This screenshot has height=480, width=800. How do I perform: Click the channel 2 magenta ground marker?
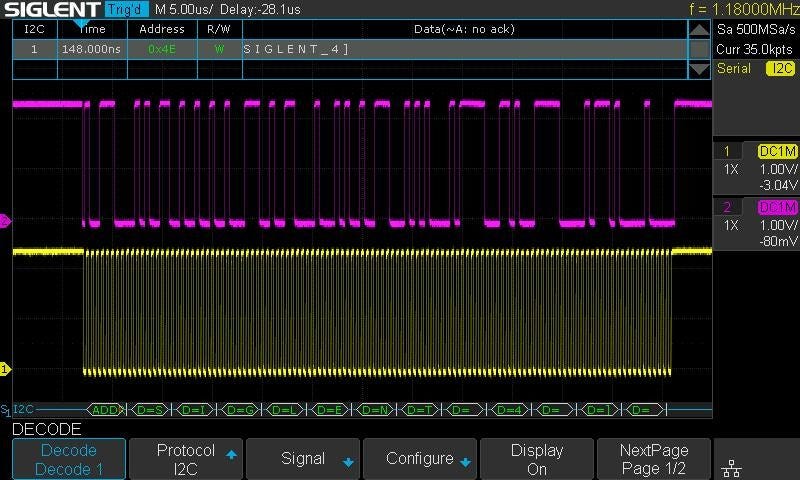(x=5, y=221)
